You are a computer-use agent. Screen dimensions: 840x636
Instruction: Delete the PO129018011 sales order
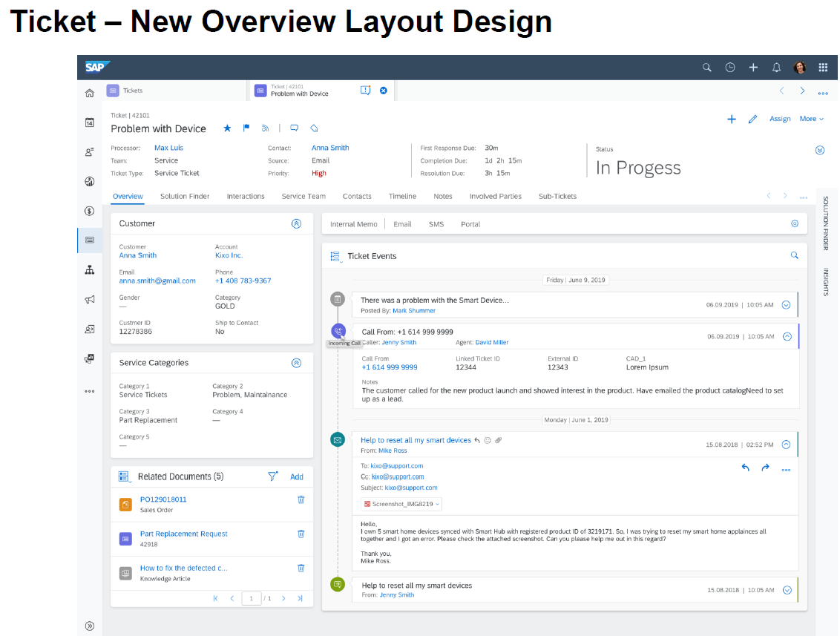click(301, 499)
